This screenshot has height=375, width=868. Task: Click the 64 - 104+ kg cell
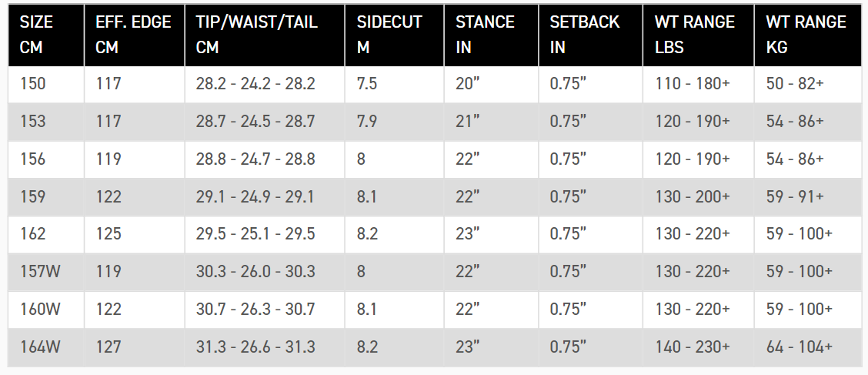tap(799, 347)
